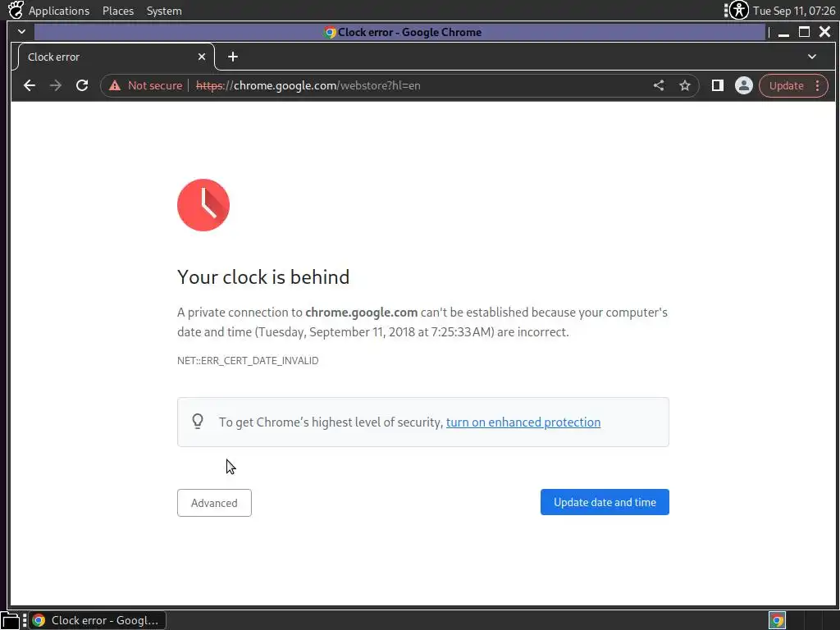Image resolution: width=840 pixels, height=630 pixels.
Task: Open Chrome's three-dot menu beside Update
Action: coord(818,85)
